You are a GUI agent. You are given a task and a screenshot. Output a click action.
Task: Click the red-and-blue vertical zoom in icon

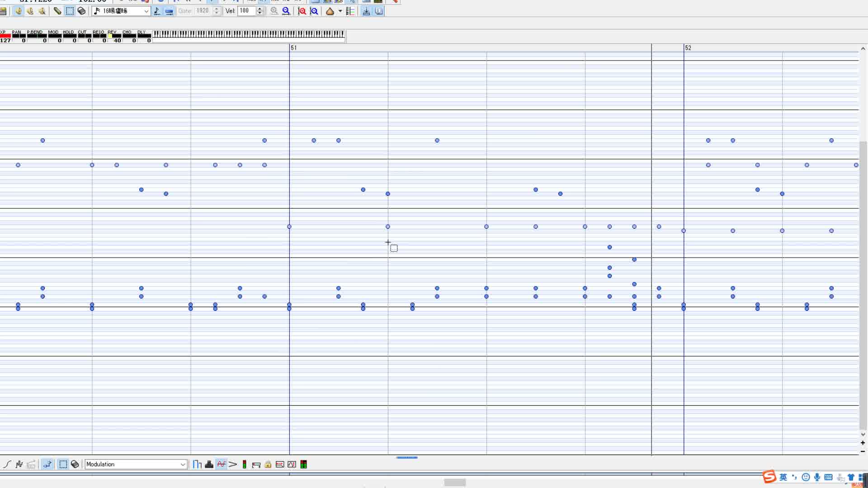[x=302, y=11]
